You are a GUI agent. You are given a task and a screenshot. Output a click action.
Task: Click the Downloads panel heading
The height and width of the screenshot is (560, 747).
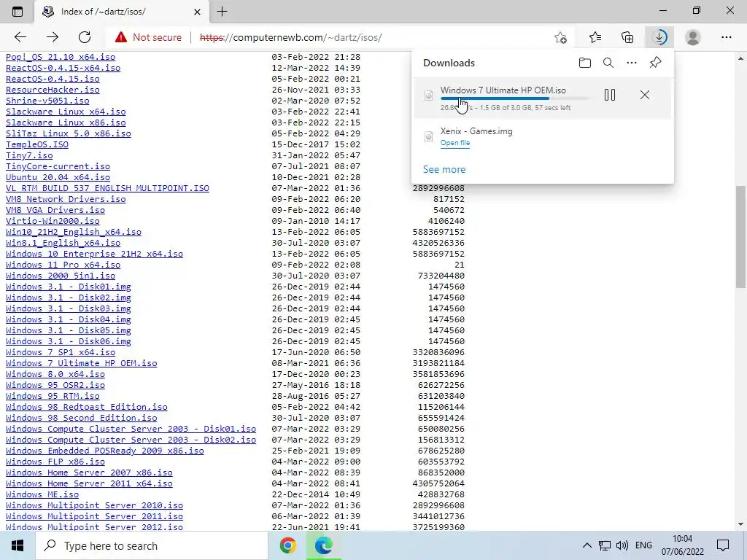[449, 63]
